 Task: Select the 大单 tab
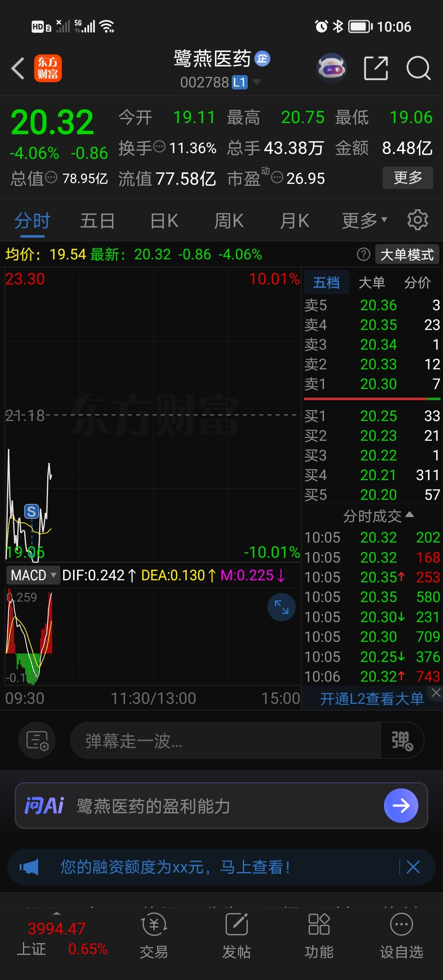pyautogui.click(x=372, y=282)
